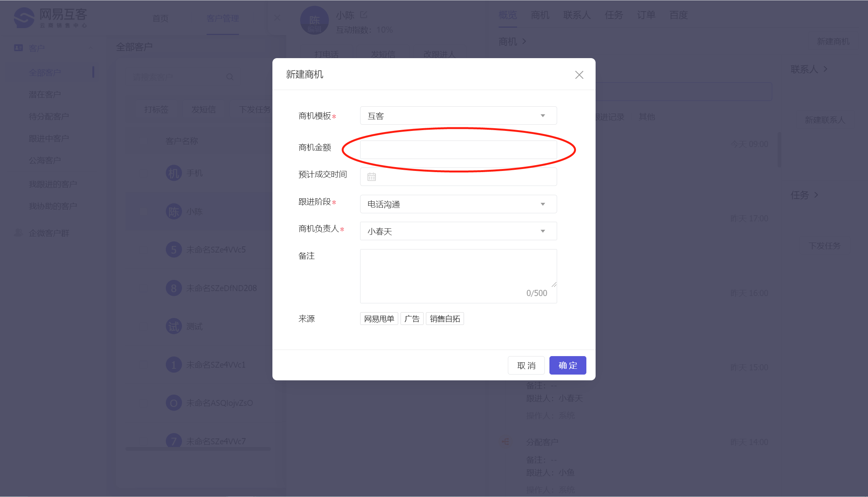The image size is (868, 497).
Task: Click the 企微客户群 group icon
Action: coord(18,233)
